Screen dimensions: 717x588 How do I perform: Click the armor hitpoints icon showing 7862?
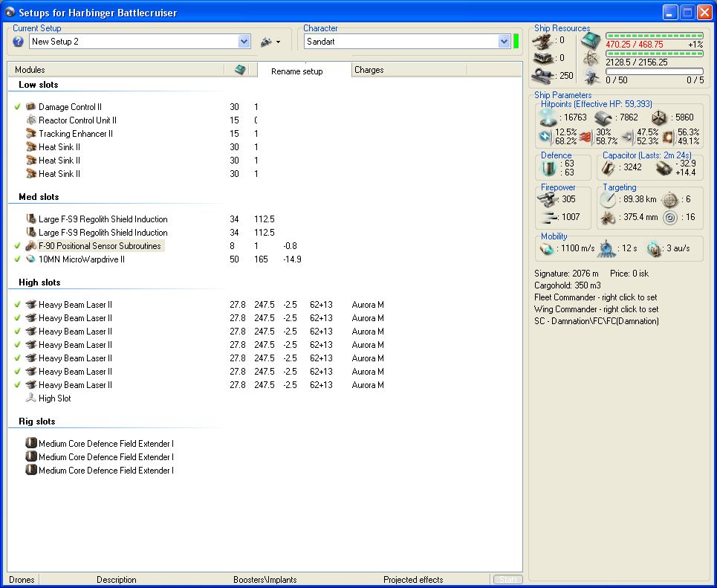click(x=603, y=118)
